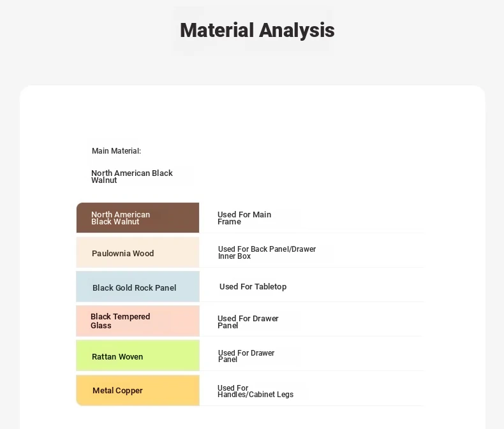This screenshot has width=504, height=429.
Task: Click the Black Tempered Glass label
Action: 120,321
